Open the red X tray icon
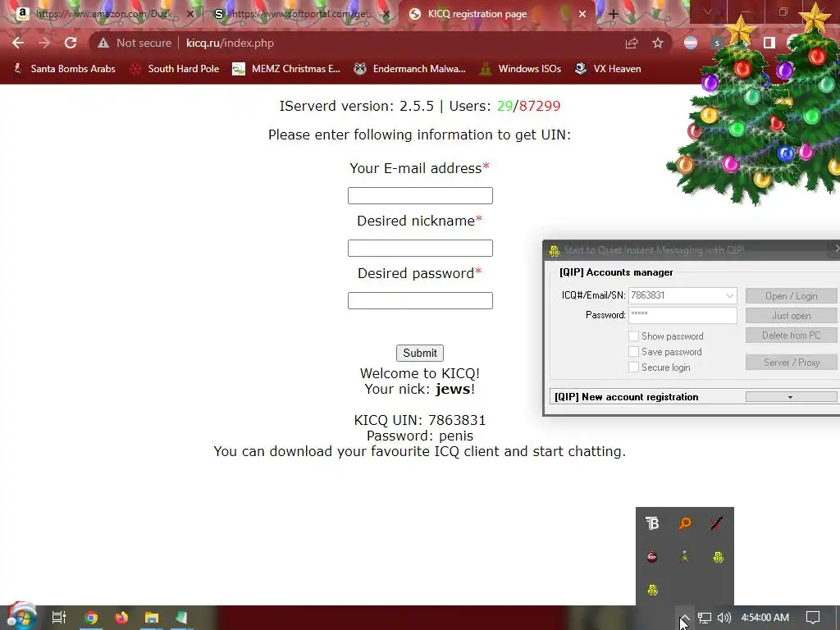The height and width of the screenshot is (630, 840). (717, 523)
